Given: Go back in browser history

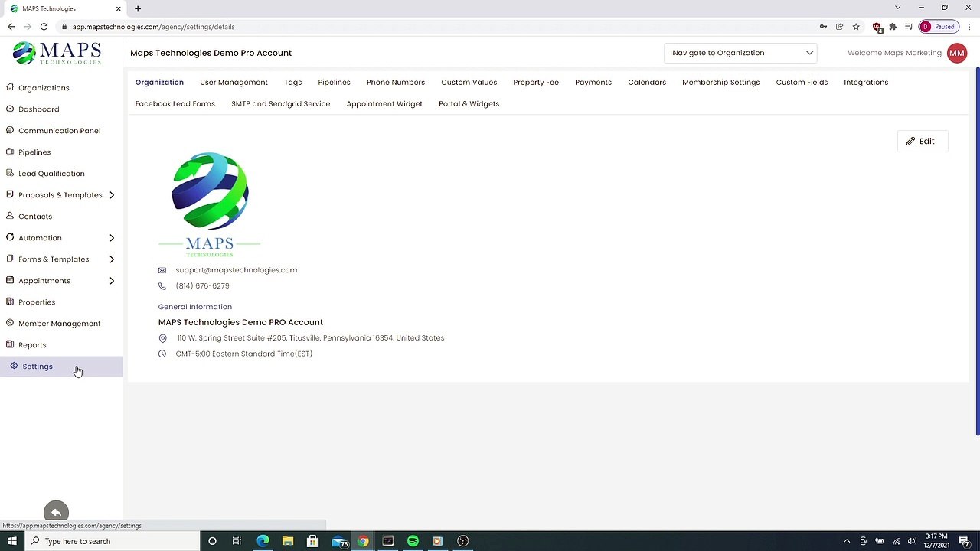Looking at the screenshot, I should pyautogui.click(x=11, y=27).
